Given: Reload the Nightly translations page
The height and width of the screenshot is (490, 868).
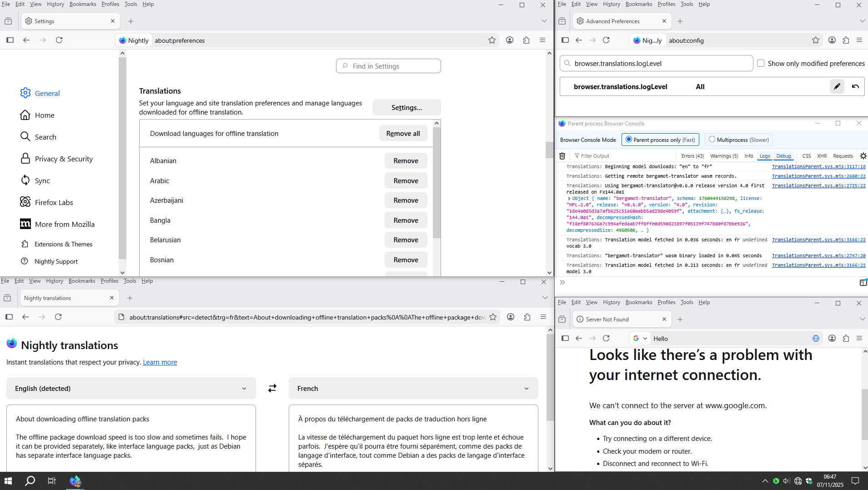Looking at the screenshot, I should point(58,317).
